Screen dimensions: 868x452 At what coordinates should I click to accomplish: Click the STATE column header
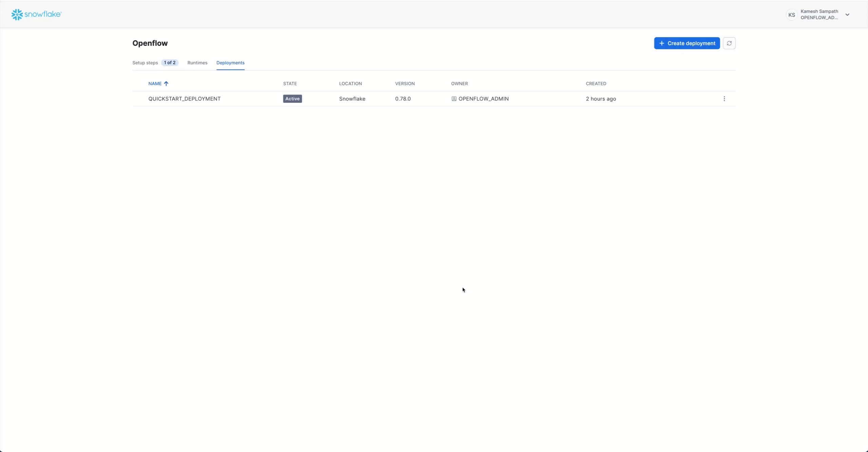(289, 83)
